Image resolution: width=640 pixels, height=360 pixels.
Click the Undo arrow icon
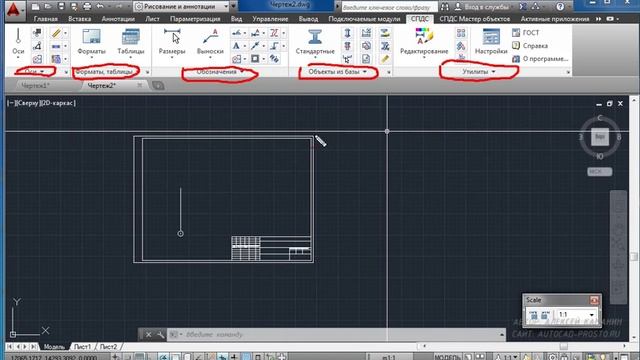pos(100,7)
